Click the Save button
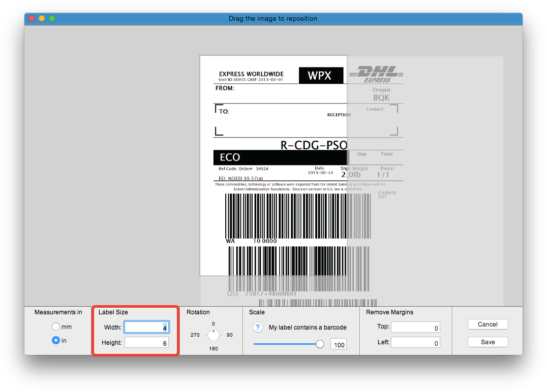Image resolution: width=547 pixels, height=392 pixels. pos(488,342)
